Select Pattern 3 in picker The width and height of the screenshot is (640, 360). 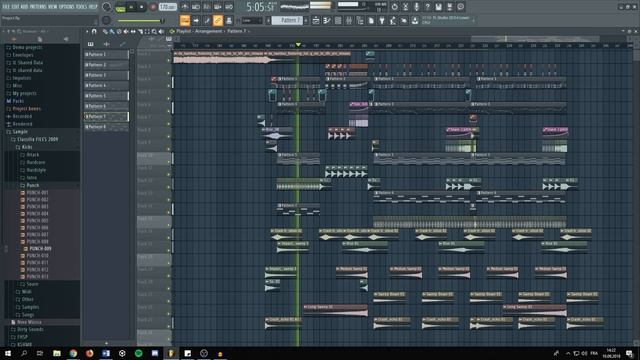(x=106, y=75)
